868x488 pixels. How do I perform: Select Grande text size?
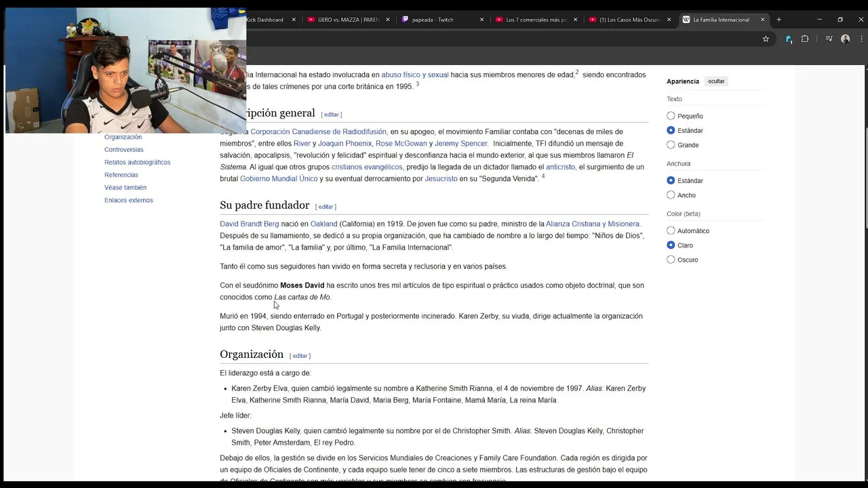point(671,144)
